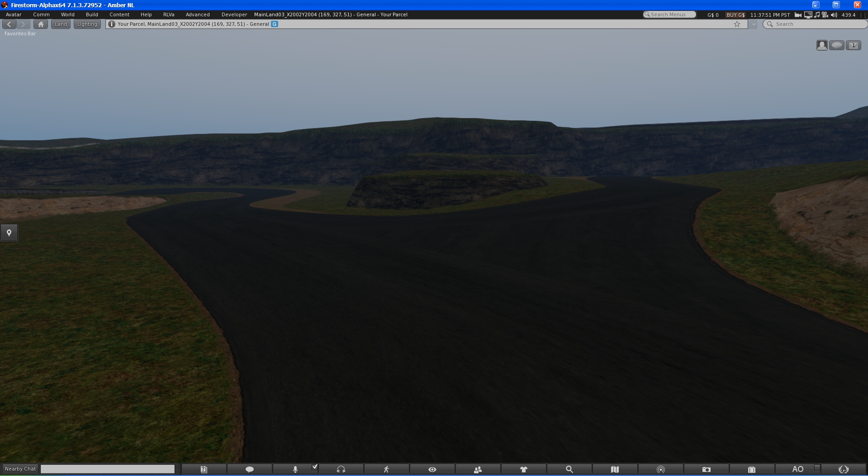The image size is (868, 476).
Task: Toggle media film-camera icon in status bar
Action: (x=825, y=14)
